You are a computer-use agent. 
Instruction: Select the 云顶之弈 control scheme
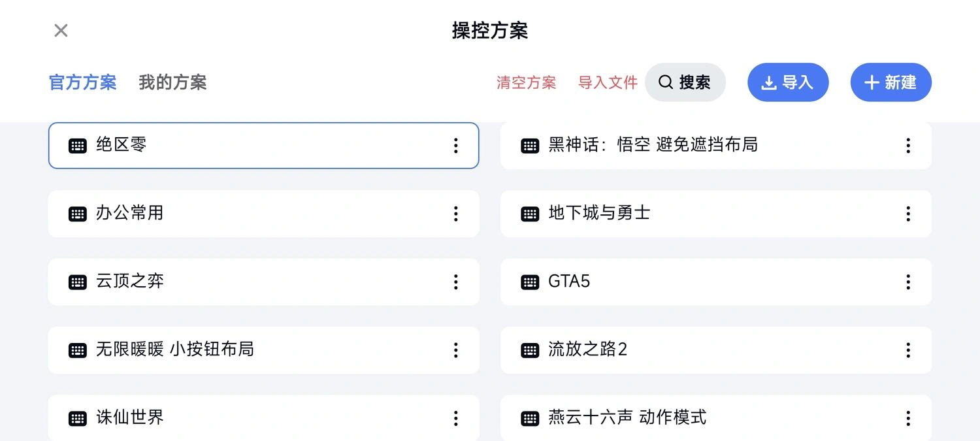click(x=264, y=282)
